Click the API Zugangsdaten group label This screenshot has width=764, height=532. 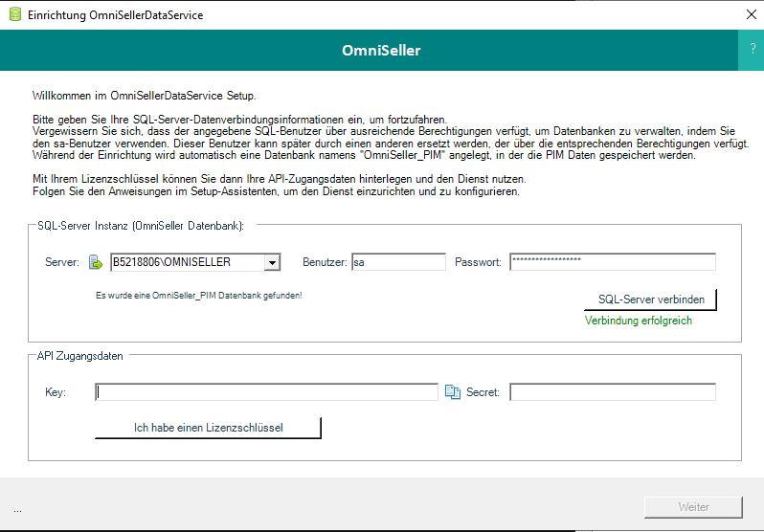[x=79, y=356]
